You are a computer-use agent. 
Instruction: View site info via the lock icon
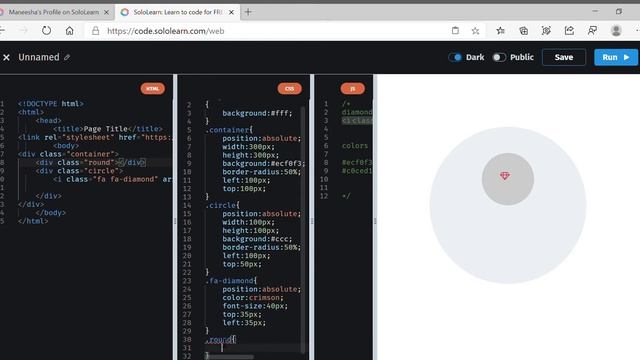(95, 31)
